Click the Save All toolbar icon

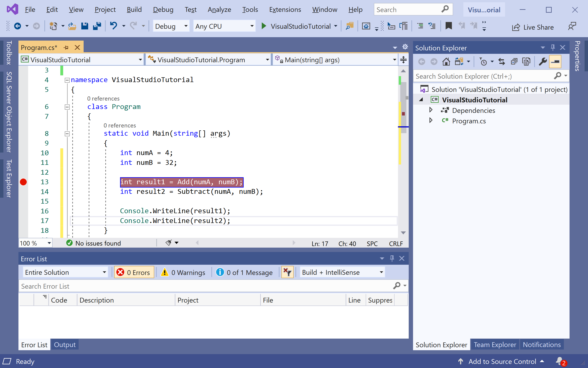pos(97,26)
